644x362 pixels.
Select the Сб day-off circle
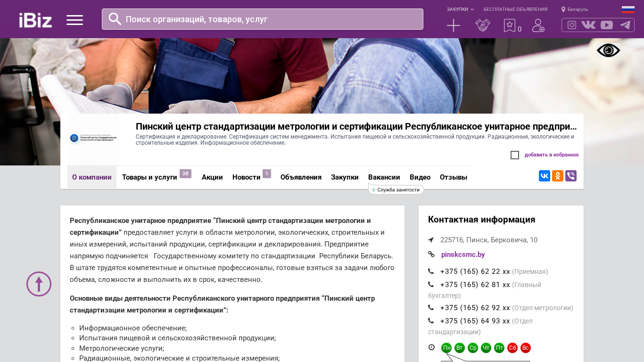(512, 348)
